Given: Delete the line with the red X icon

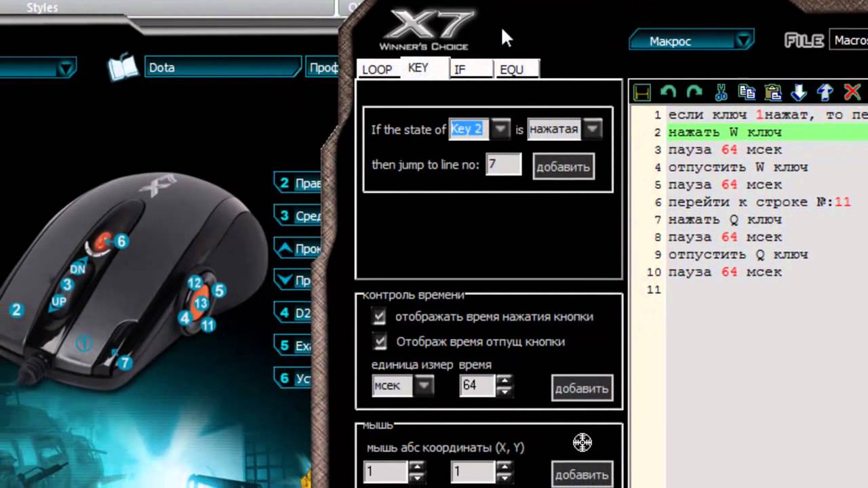Looking at the screenshot, I should pos(852,92).
